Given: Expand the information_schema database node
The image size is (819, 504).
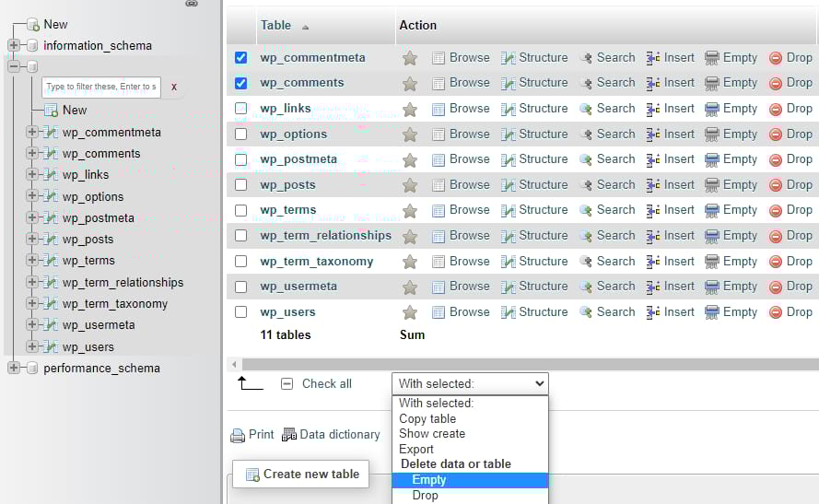Looking at the screenshot, I should click(14, 45).
